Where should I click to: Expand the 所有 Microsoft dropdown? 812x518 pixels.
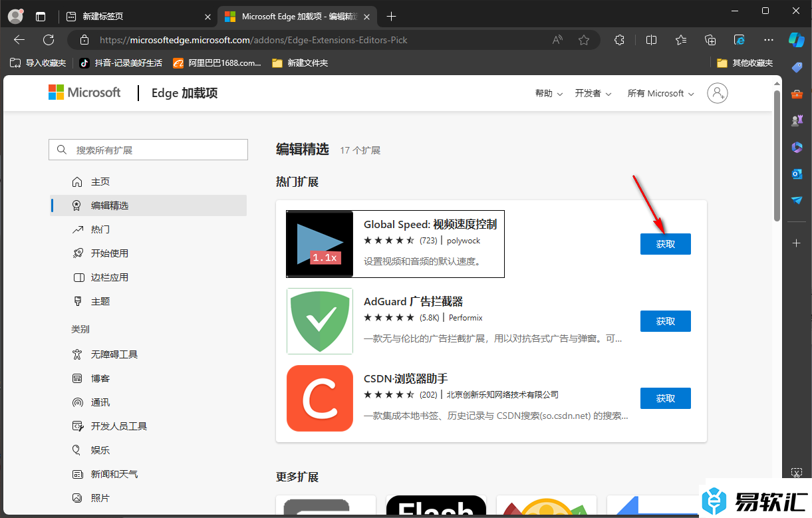[x=660, y=93]
